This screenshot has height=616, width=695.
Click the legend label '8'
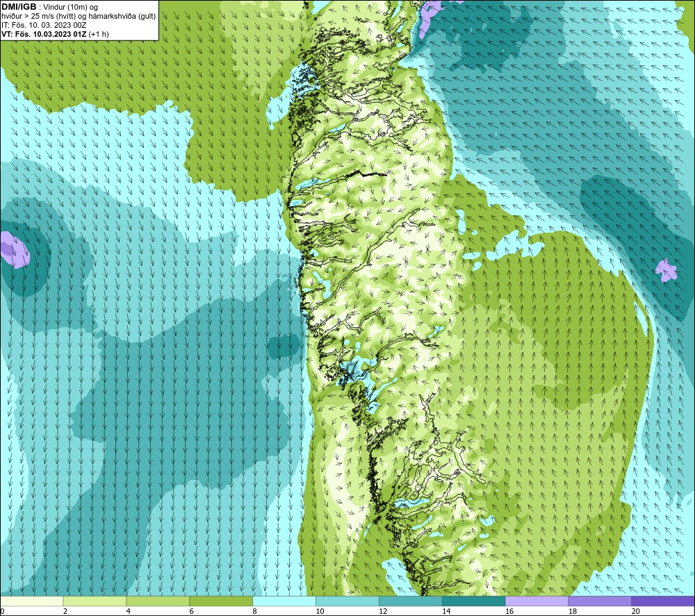[x=254, y=611]
